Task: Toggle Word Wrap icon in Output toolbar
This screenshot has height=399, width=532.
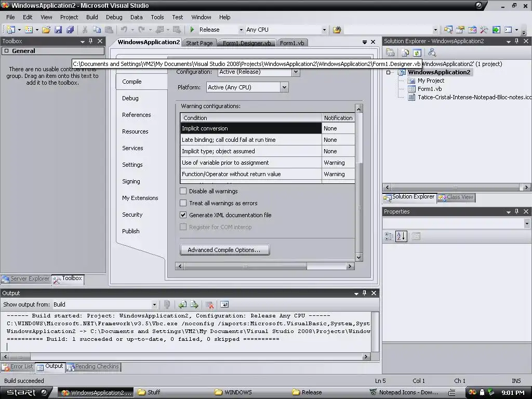Action: pos(224,304)
